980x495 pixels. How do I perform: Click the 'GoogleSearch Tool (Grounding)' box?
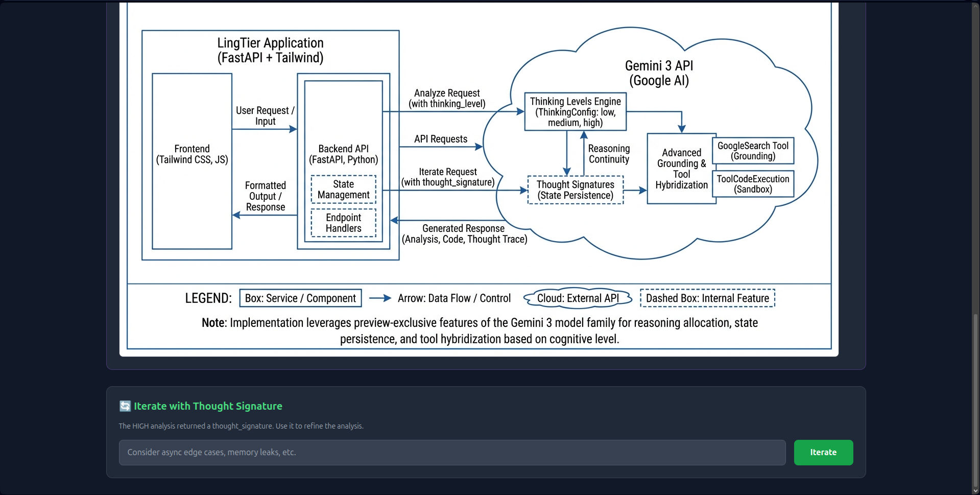tap(753, 151)
